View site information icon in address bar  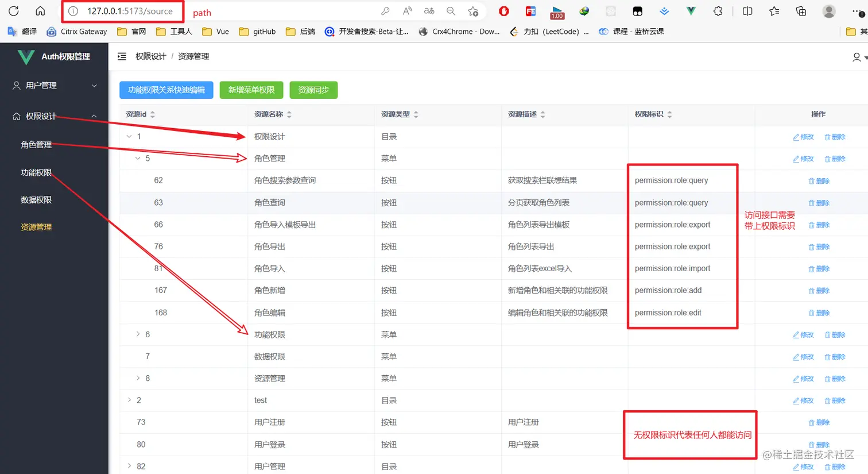[73, 11]
